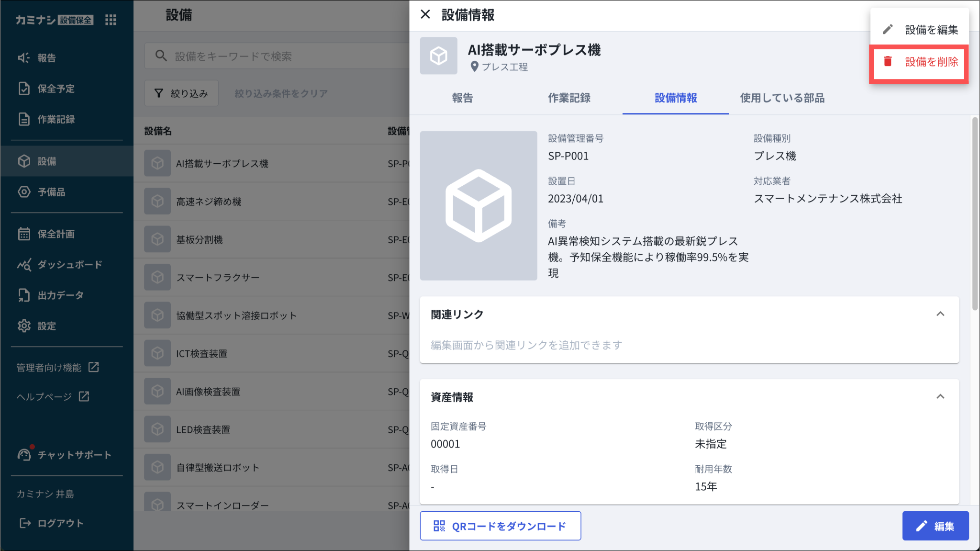Open 出力データ export icon

coord(24,295)
